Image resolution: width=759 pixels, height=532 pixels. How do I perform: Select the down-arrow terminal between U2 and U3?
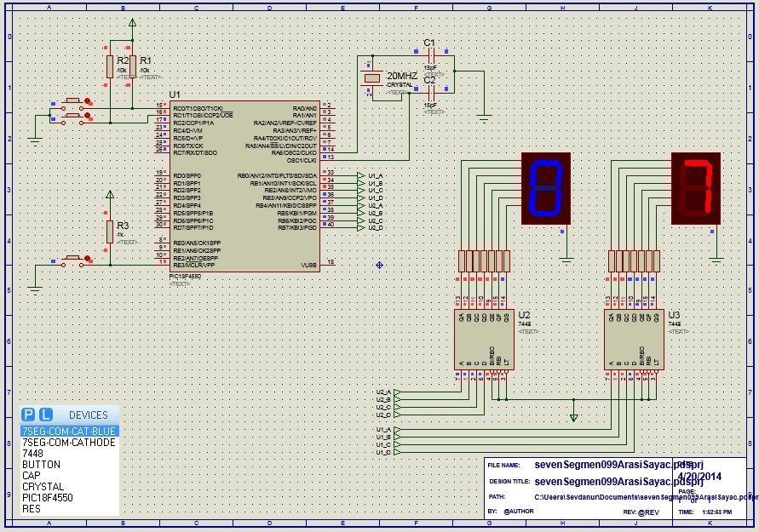(573, 418)
